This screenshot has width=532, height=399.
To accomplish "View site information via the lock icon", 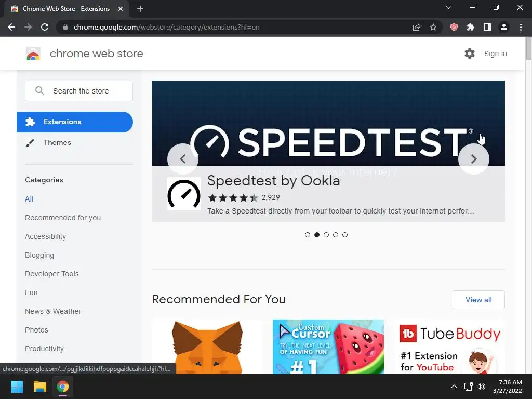I will [x=65, y=27].
